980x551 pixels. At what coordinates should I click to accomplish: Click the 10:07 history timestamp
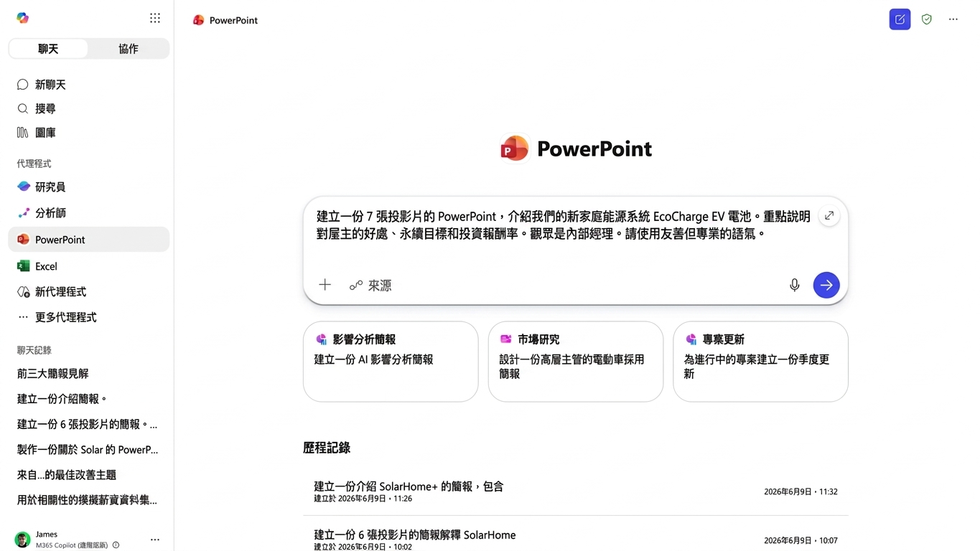801,540
